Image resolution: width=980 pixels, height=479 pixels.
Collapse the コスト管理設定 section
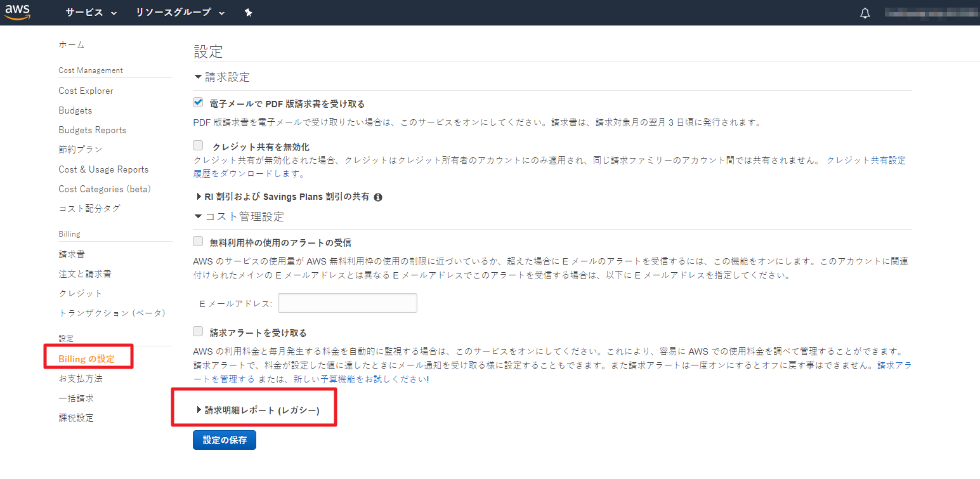[x=239, y=217]
